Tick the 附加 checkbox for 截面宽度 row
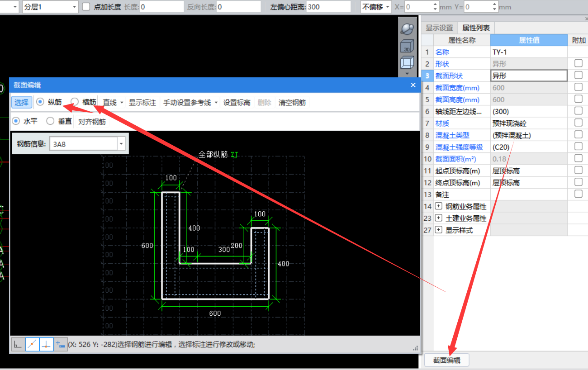The image size is (588, 370). coord(578,87)
